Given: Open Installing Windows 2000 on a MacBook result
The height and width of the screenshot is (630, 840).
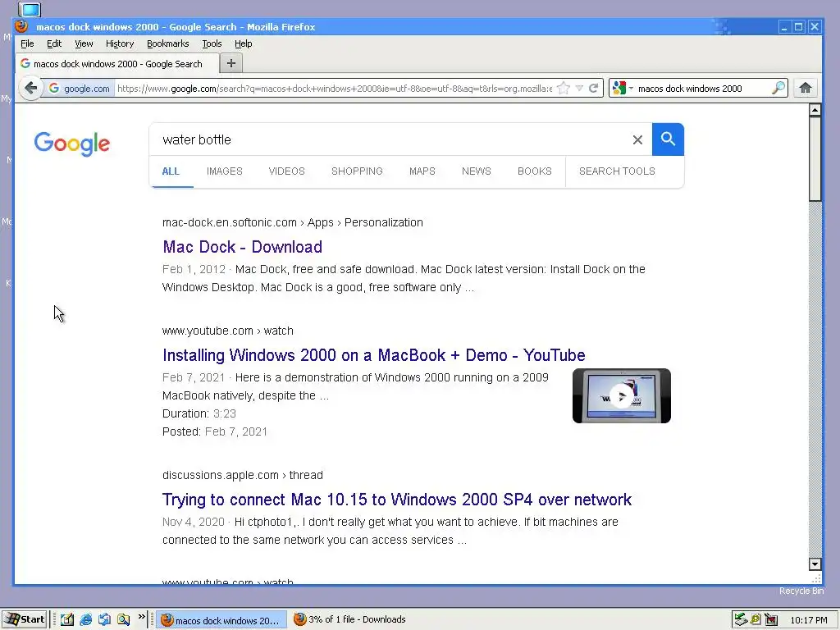Looking at the screenshot, I should pyautogui.click(x=374, y=355).
